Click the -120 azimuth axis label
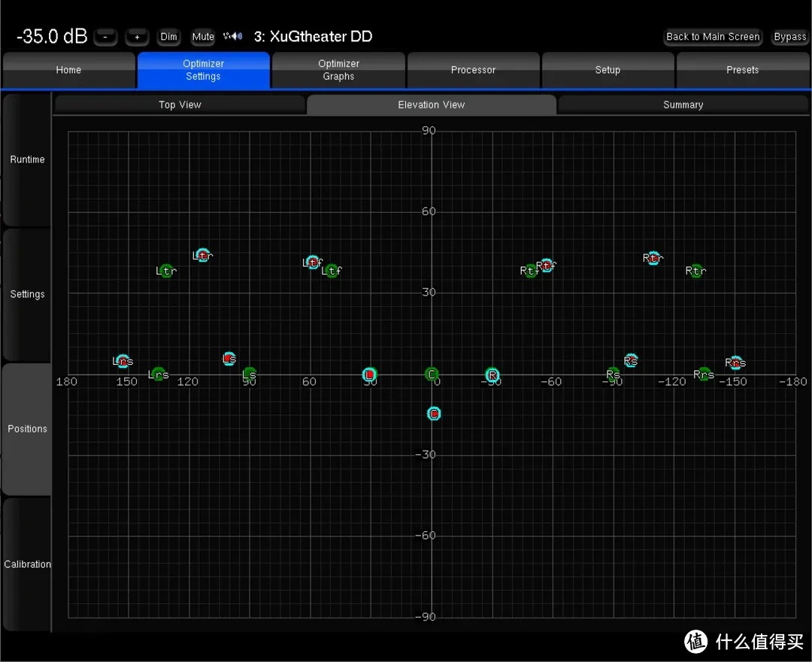This screenshot has height=662, width=812. pos(671,381)
